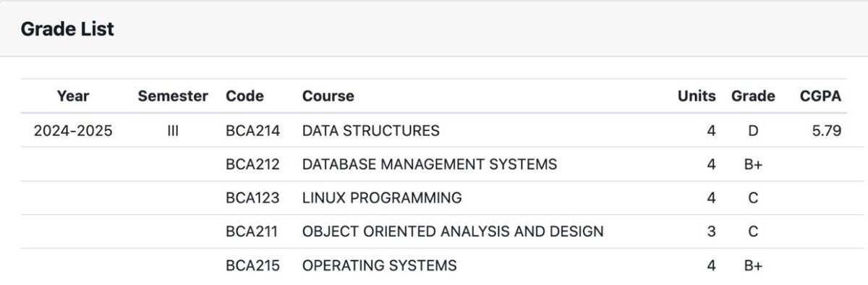Select the Semester column header

tap(173, 95)
